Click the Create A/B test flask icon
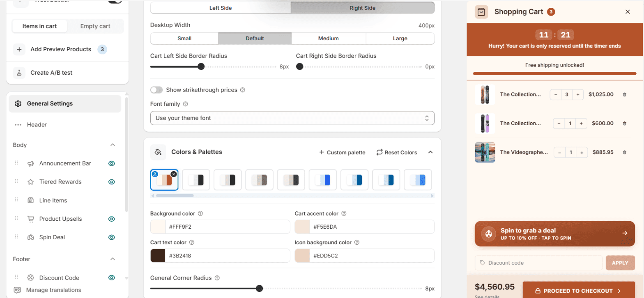Viewport: 644px width, 298px height. (x=18, y=73)
